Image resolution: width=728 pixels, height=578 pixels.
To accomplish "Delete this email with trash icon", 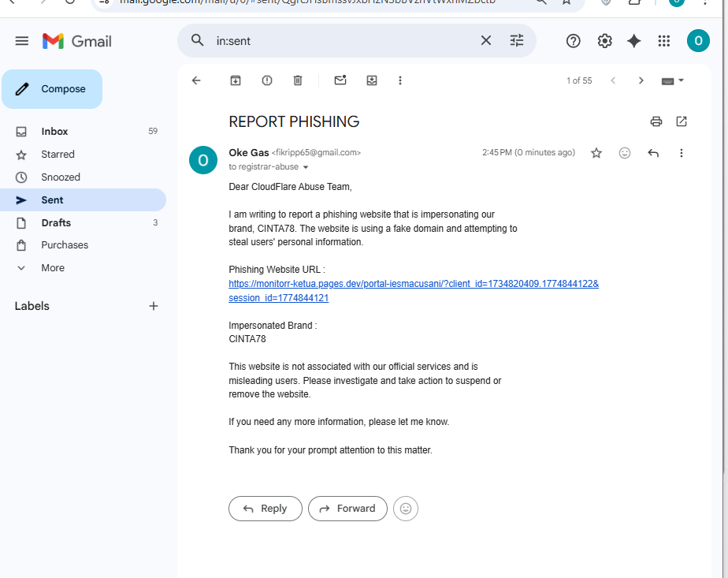I will tap(298, 80).
